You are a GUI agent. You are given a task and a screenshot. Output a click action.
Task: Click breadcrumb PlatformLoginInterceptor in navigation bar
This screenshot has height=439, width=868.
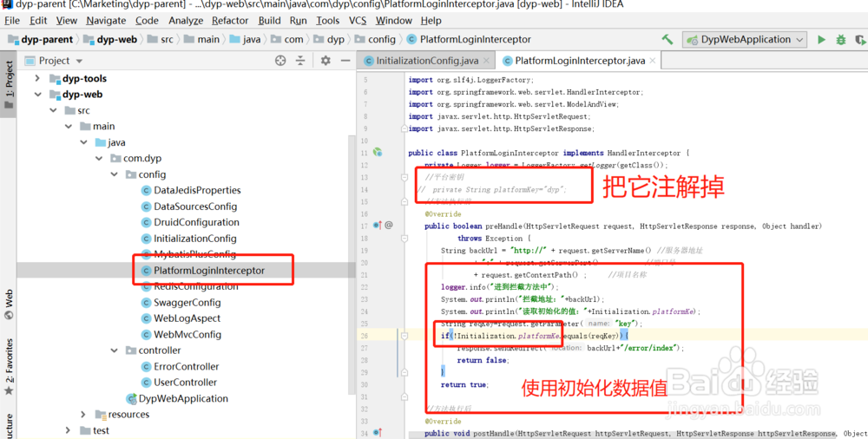coord(469,39)
